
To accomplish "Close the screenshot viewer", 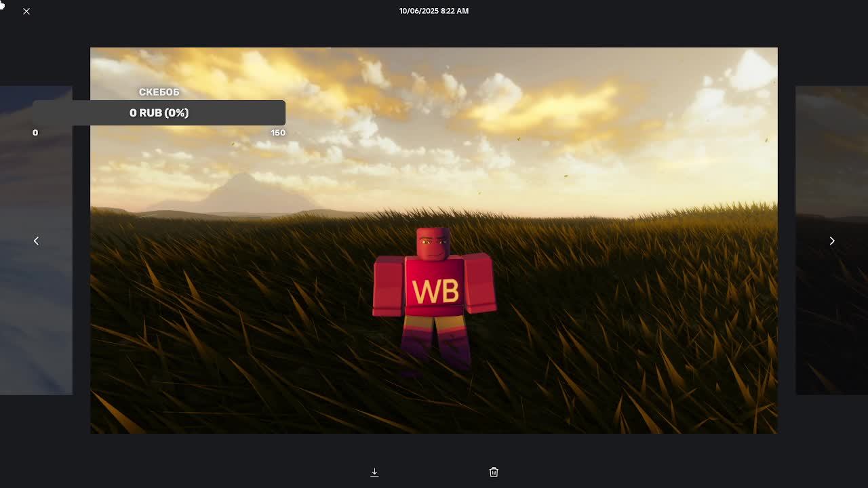I will (26, 12).
